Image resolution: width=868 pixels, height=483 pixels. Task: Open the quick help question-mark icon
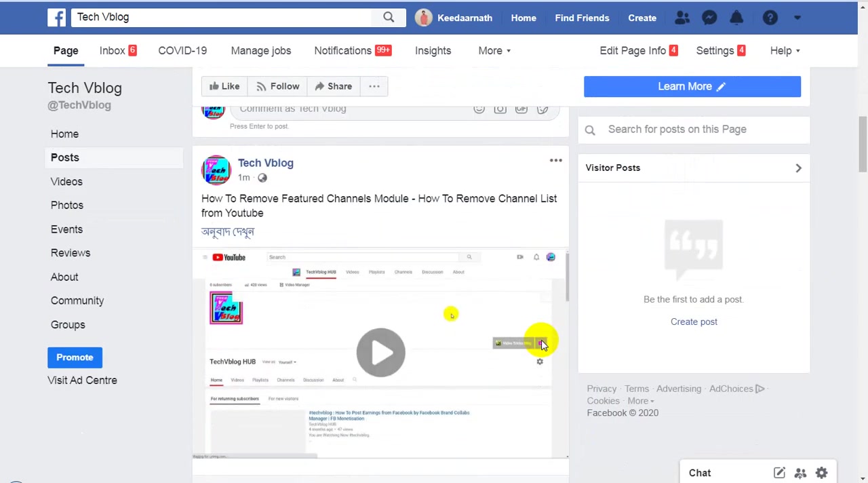(x=770, y=18)
